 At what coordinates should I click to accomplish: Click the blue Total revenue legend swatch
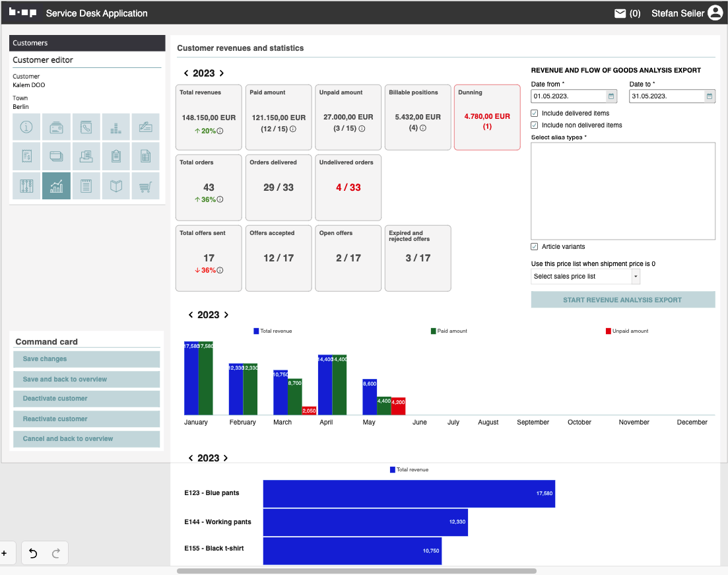256,331
